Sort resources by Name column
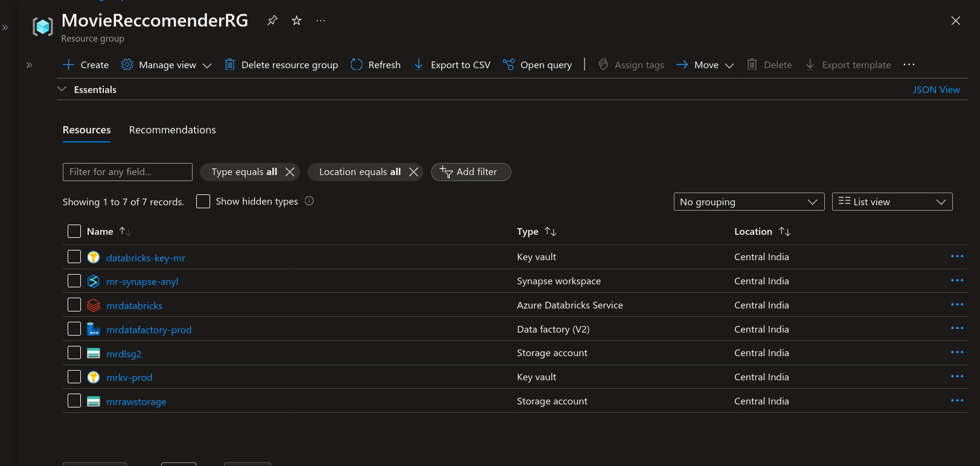This screenshot has width=980, height=466. [x=109, y=231]
